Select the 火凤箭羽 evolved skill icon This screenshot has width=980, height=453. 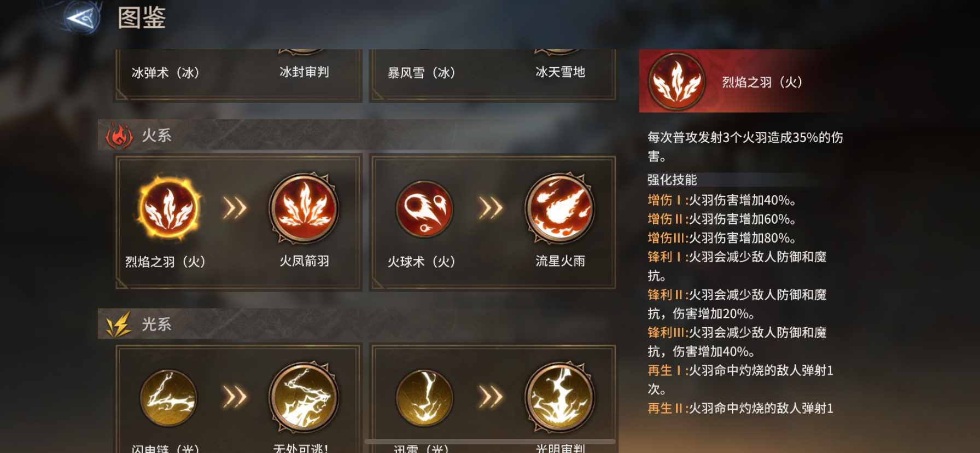(x=304, y=208)
